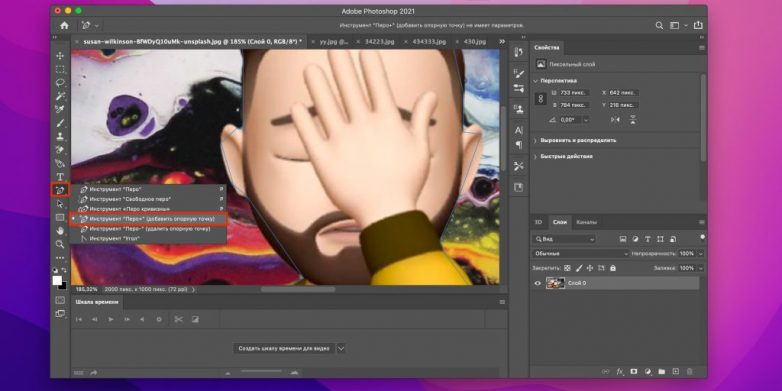Screen dimensions: 782x391
Task: Open the extra tools ellipsis
Action: coord(60,258)
